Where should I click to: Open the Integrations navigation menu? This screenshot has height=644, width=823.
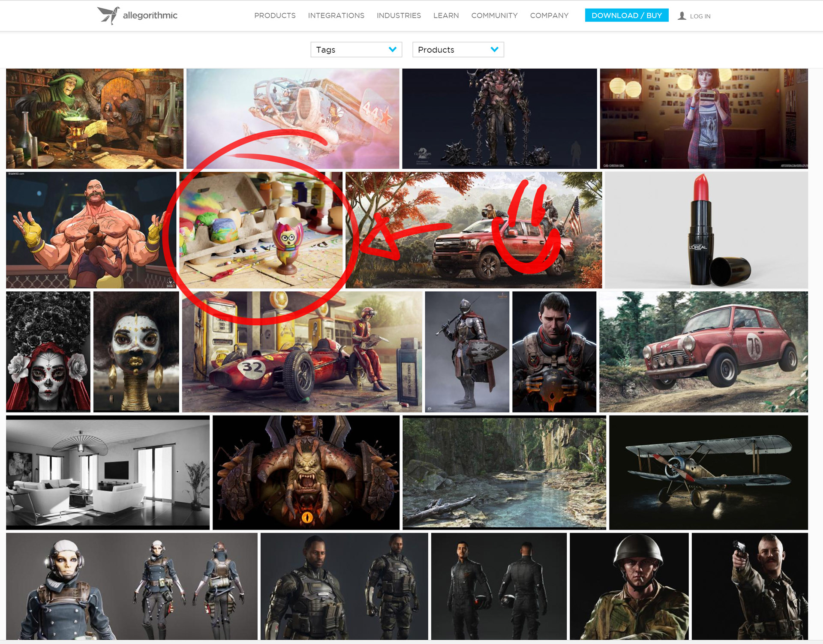(x=336, y=15)
